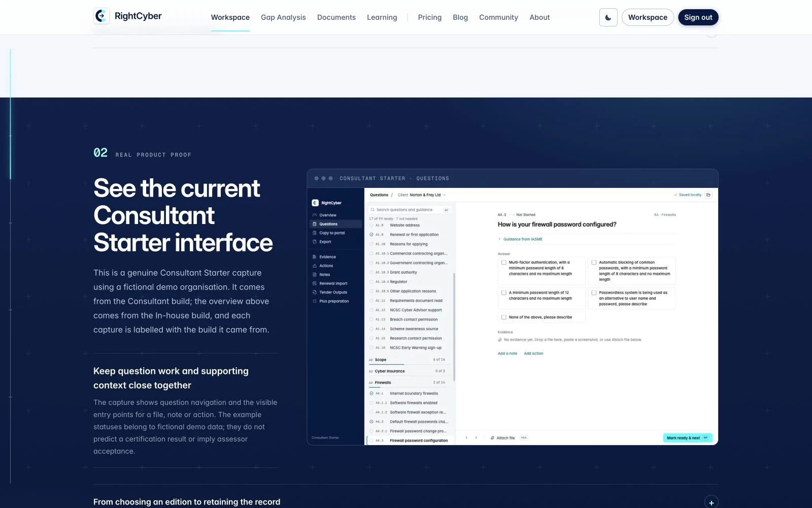812x508 pixels.
Task: Expand Guidance from IASME
Action: 520,239
